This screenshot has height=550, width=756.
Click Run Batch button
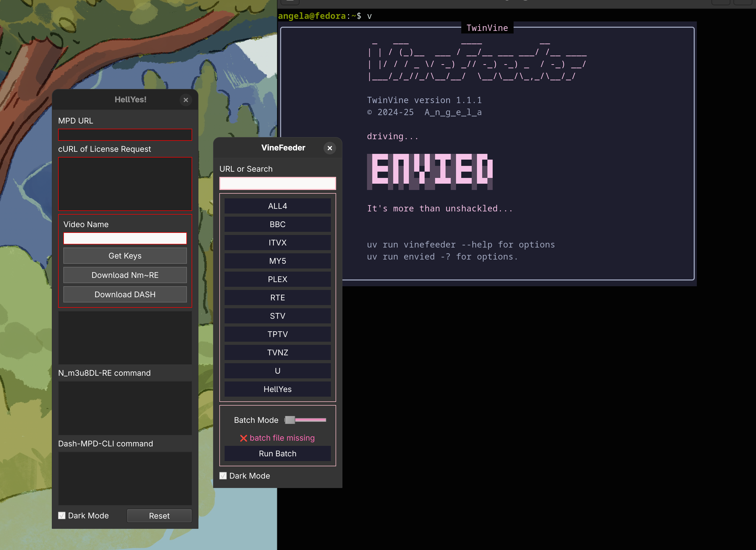277,454
